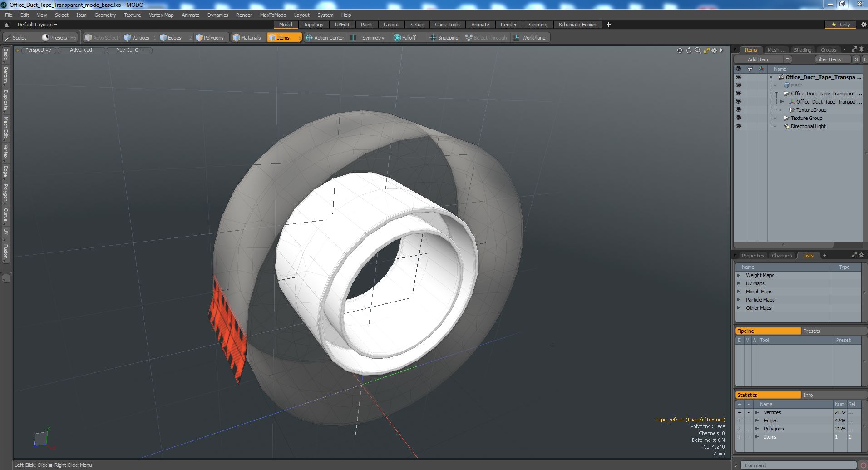This screenshot has width=868, height=470.
Task: Collapse the top Office_Duct_Tape scene item
Action: [x=771, y=78]
